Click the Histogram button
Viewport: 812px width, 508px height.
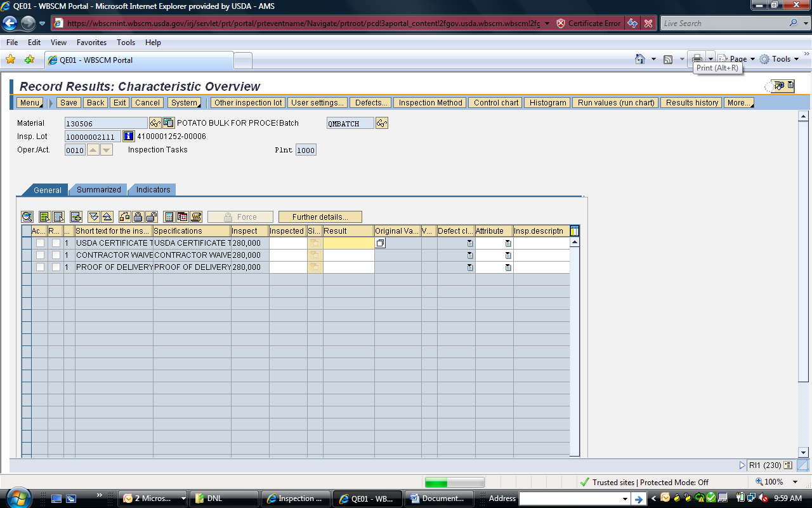tap(547, 103)
